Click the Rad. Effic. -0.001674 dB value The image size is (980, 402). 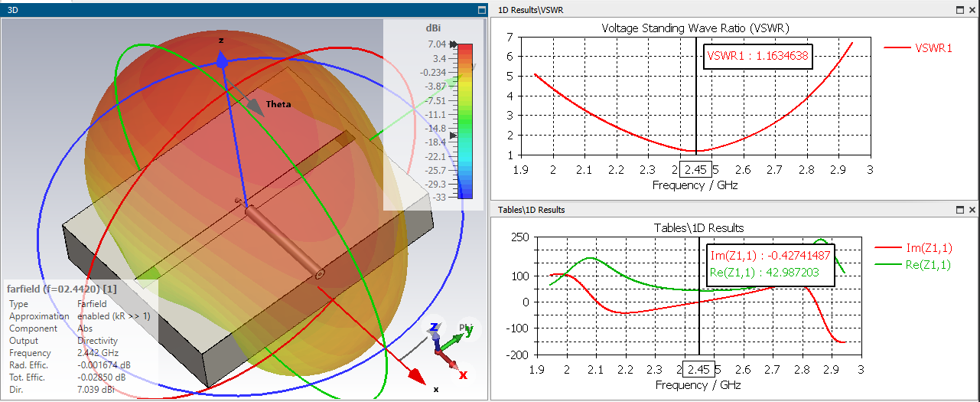pyautogui.click(x=104, y=365)
